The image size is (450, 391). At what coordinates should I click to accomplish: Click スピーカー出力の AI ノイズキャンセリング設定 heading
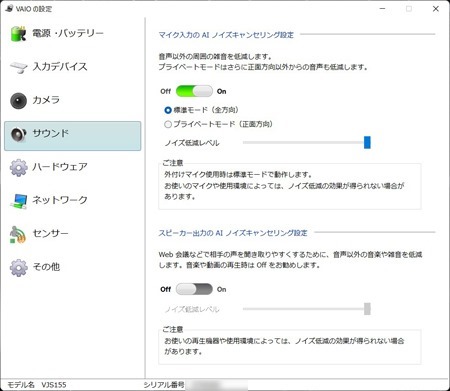coord(233,233)
